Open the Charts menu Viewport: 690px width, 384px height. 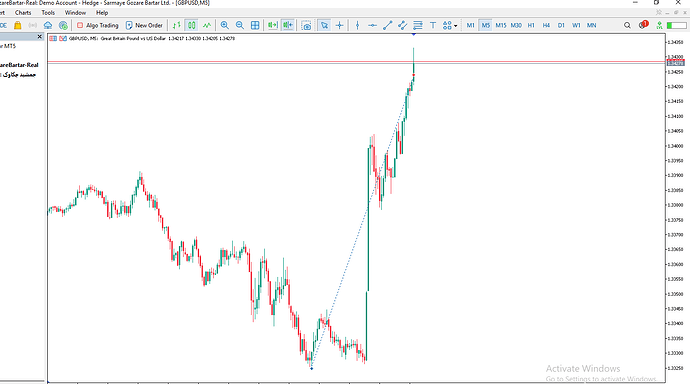pyautogui.click(x=23, y=13)
